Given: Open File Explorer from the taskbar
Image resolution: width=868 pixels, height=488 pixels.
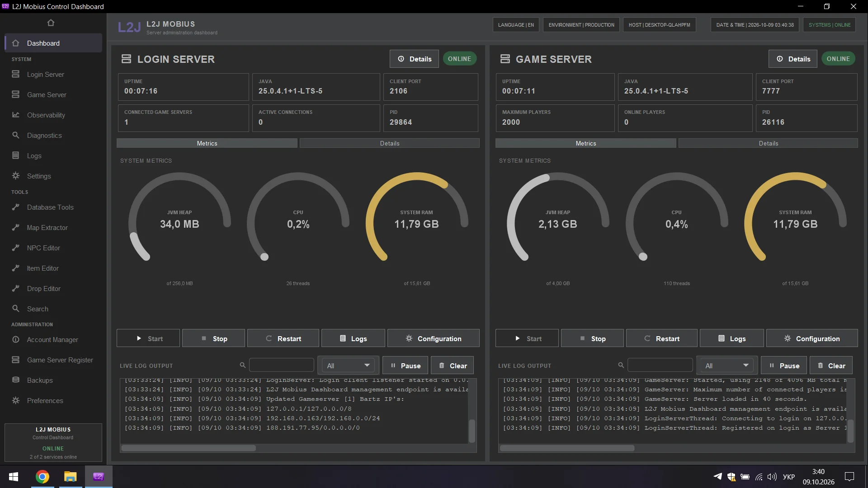Looking at the screenshot, I should 70,477.
